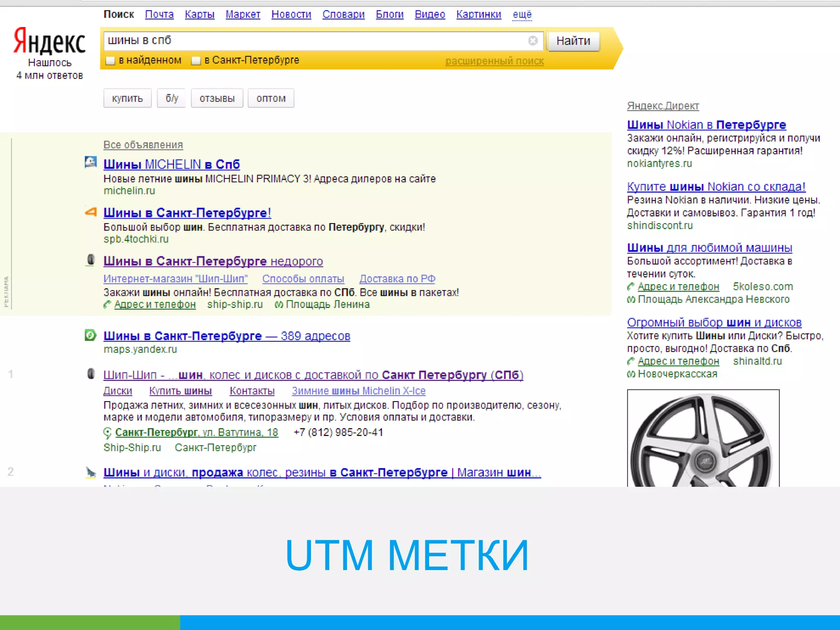
Task: Open the Маркет service tab
Action: (x=243, y=15)
